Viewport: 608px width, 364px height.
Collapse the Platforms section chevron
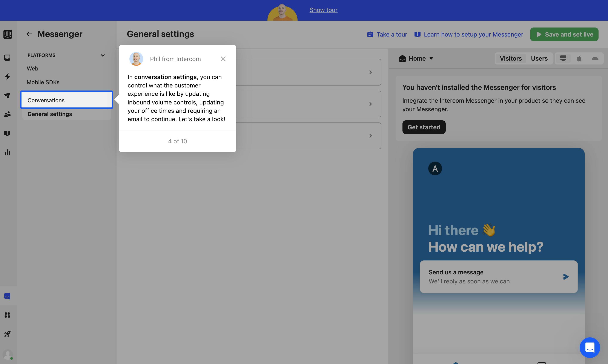103,55
